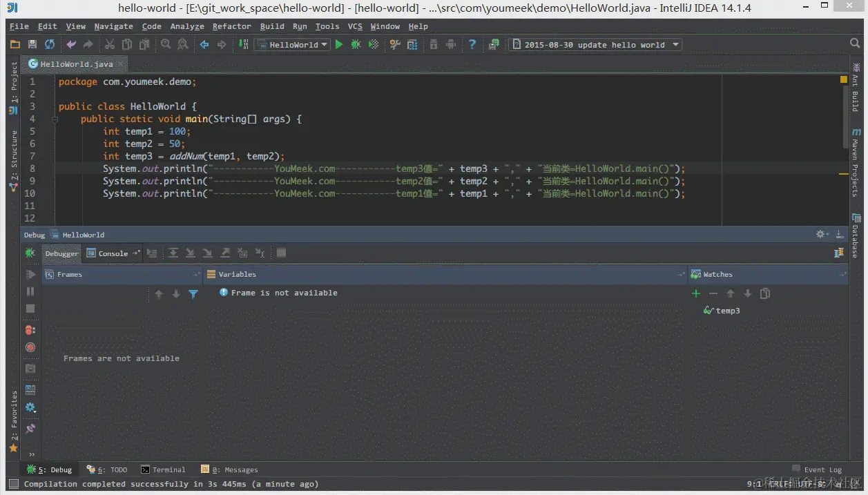Open the VCS update message dropdown
868x495 pixels.
click(x=675, y=44)
